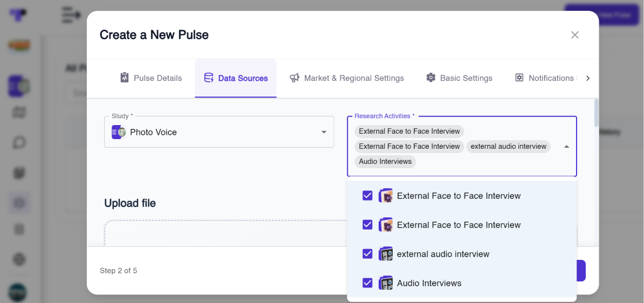
Task: Open Market & Regional Settings tab
Action: (x=347, y=78)
